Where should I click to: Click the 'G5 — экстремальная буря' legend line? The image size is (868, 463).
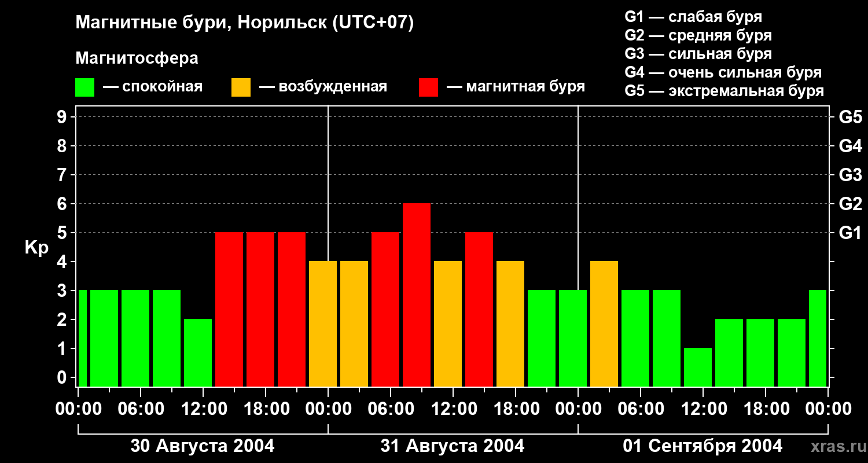point(724,91)
